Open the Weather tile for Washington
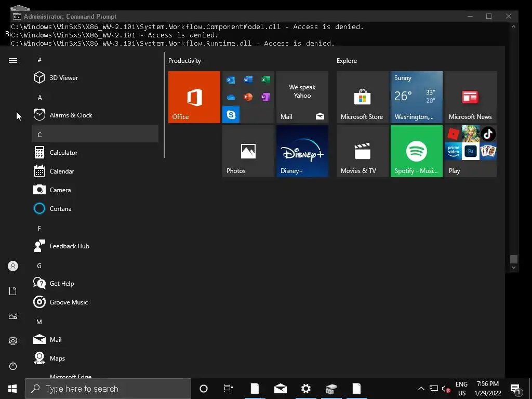 (x=417, y=97)
